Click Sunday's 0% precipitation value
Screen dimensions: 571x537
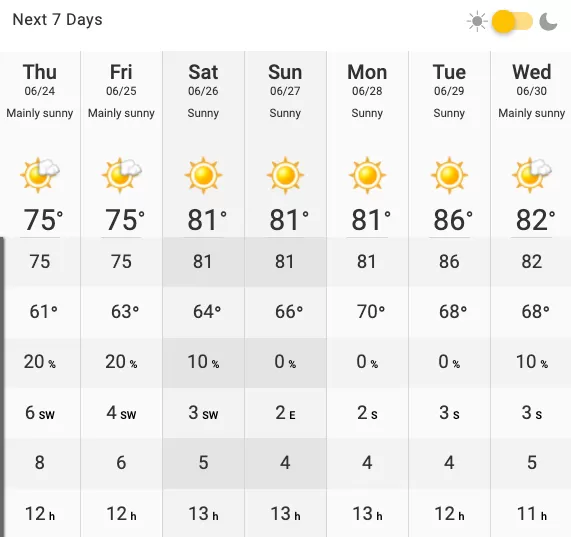[x=285, y=362]
